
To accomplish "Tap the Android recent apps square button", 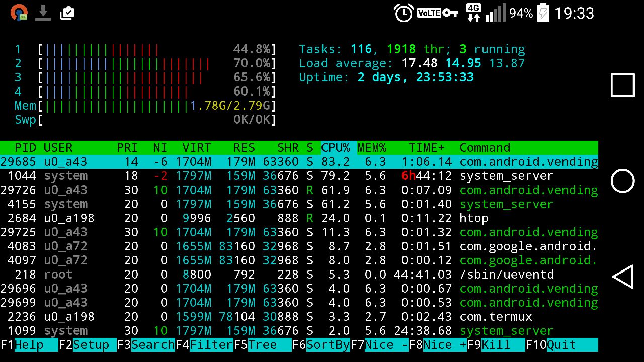I will tap(623, 84).
